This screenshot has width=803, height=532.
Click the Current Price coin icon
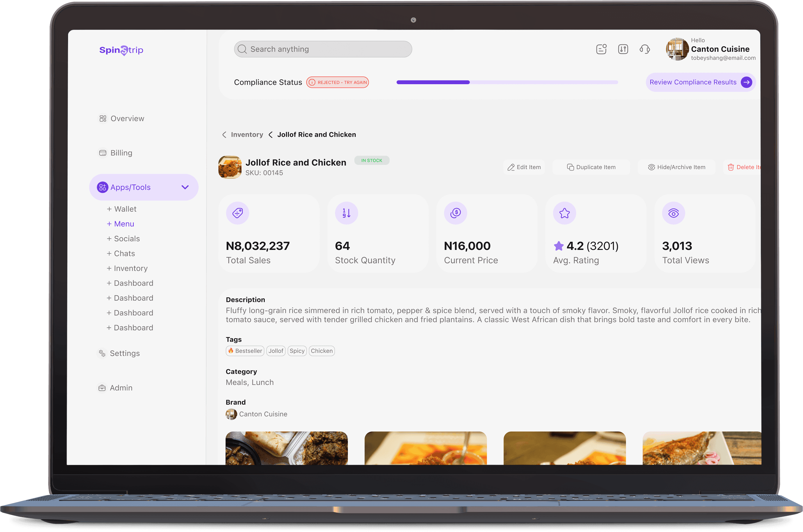(455, 213)
